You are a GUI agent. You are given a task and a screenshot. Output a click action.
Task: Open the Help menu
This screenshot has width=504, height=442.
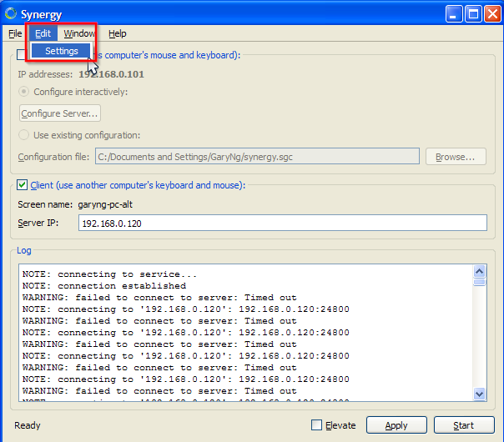tap(118, 33)
